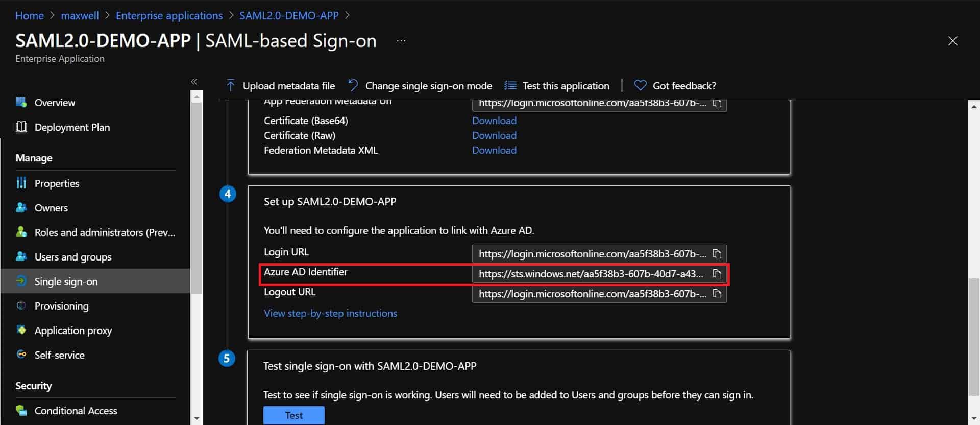This screenshot has height=425, width=980.
Task: Click the Overview grid icon in sidebar
Action: tap(21, 102)
